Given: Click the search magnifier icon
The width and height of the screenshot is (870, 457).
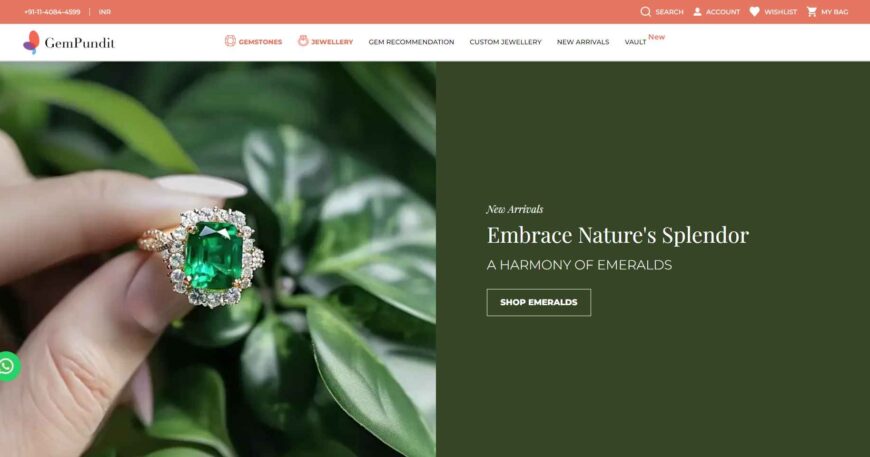Looking at the screenshot, I should [x=645, y=12].
